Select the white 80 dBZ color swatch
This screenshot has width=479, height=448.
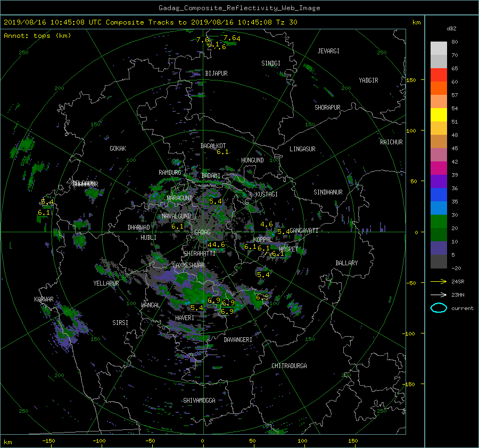pos(439,48)
